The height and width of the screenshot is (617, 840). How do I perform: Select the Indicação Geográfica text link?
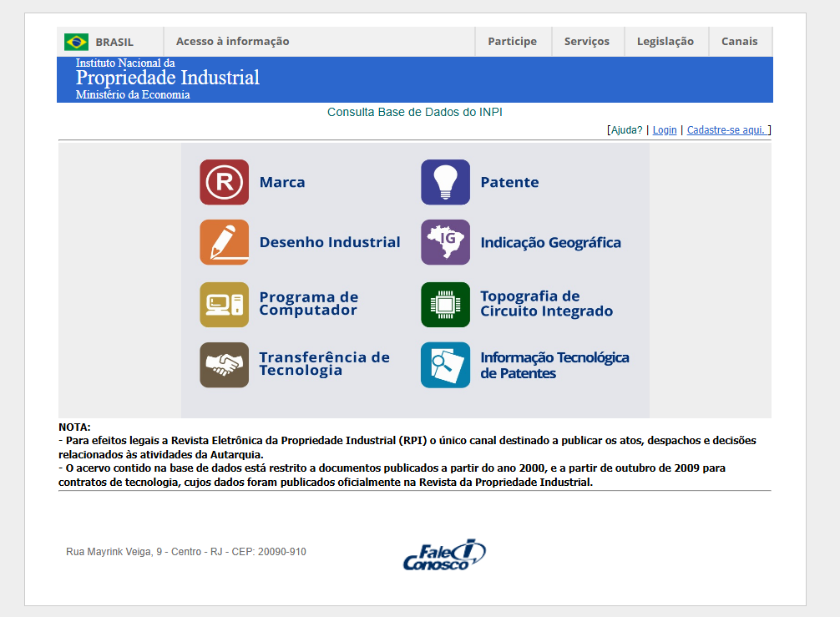551,243
